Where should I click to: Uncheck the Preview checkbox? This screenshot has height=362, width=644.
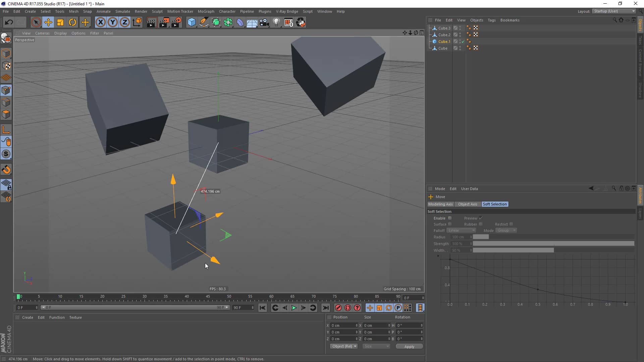coord(481,218)
